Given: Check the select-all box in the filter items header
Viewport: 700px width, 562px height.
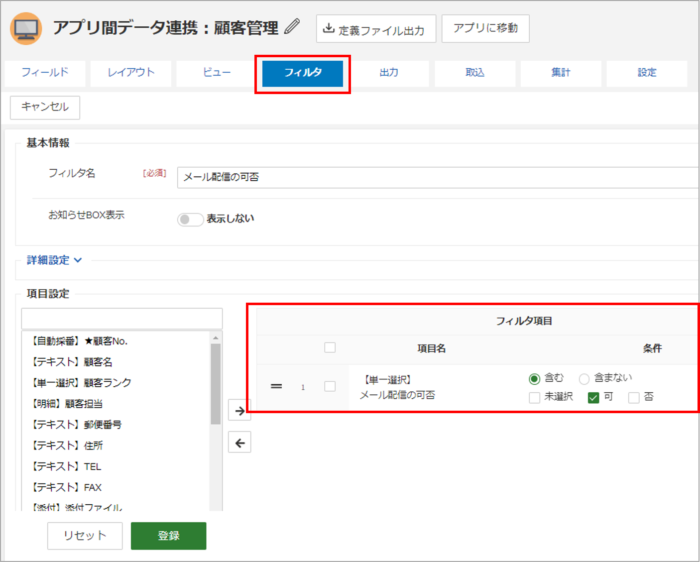Looking at the screenshot, I should [330, 347].
